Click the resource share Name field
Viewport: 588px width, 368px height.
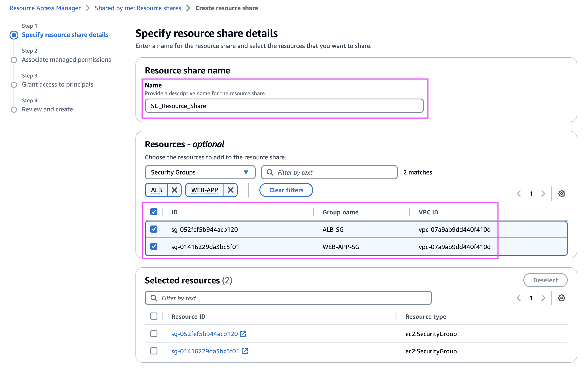pyautogui.click(x=284, y=106)
